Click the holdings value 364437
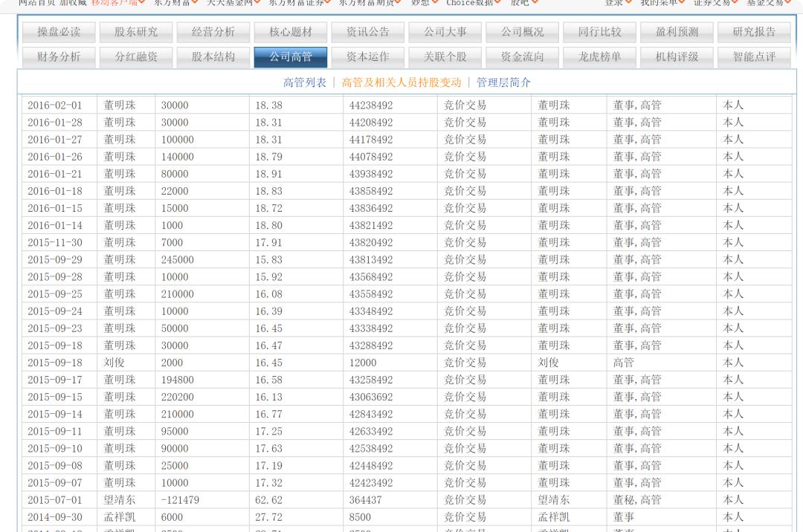803x532 pixels. (365, 500)
